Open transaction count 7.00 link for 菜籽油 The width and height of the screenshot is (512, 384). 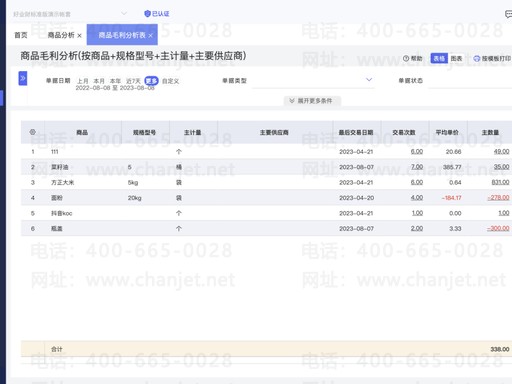click(x=417, y=167)
